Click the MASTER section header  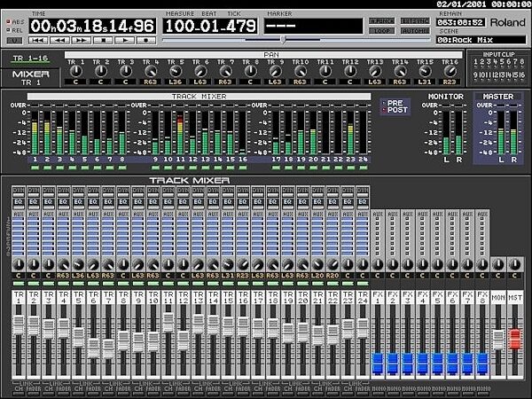(498, 97)
